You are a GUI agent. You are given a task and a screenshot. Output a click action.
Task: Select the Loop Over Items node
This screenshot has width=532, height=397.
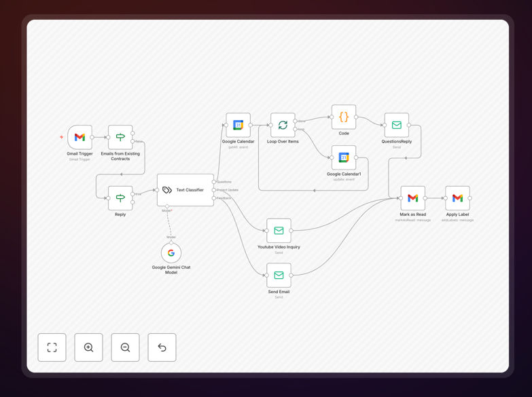pos(283,125)
